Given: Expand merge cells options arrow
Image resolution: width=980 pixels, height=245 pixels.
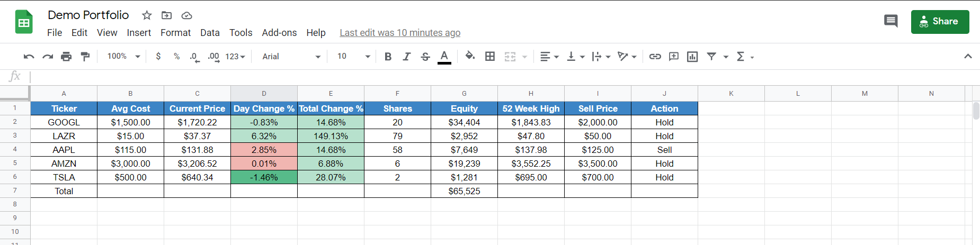Looking at the screenshot, I should pyautogui.click(x=525, y=57).
